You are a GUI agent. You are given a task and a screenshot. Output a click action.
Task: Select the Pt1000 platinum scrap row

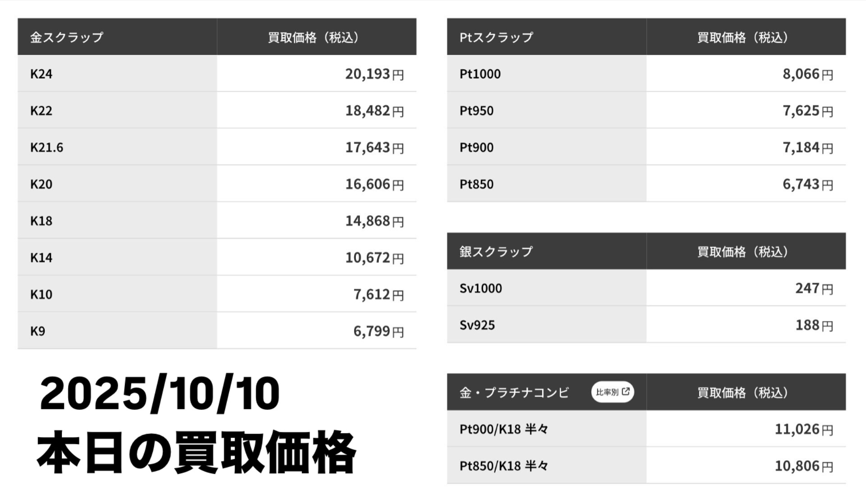pyautogui.click(x=480, y=74)
